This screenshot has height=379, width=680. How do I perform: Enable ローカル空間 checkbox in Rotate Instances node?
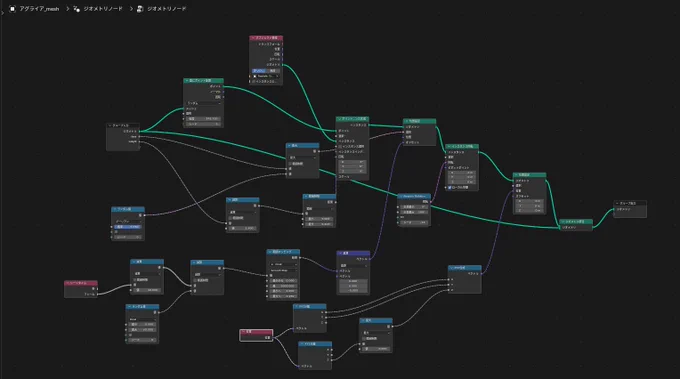tap(449, 188)
